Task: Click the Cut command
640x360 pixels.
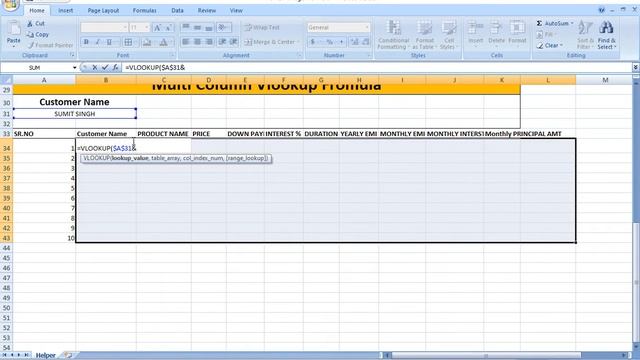Action: tap(36, 24)
